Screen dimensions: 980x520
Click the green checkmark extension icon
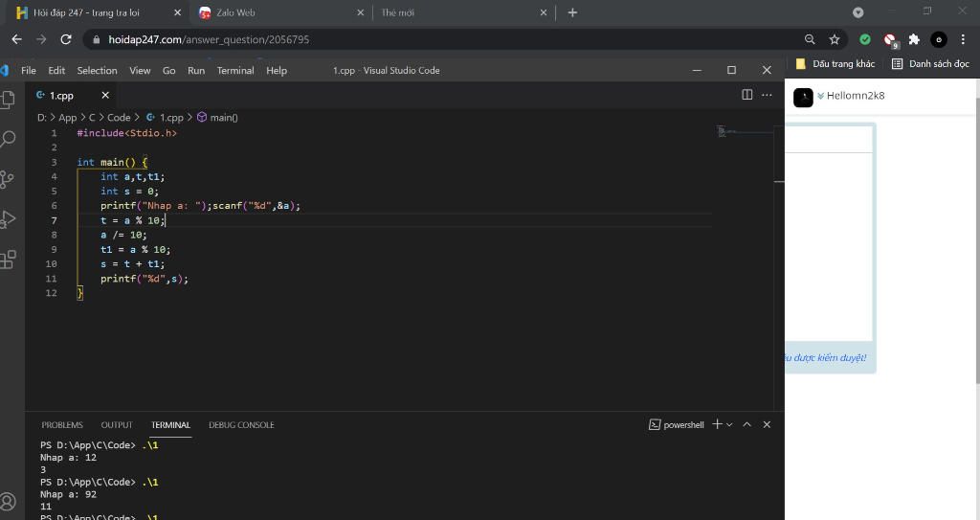pyautogui.click(x=865, y=39)
